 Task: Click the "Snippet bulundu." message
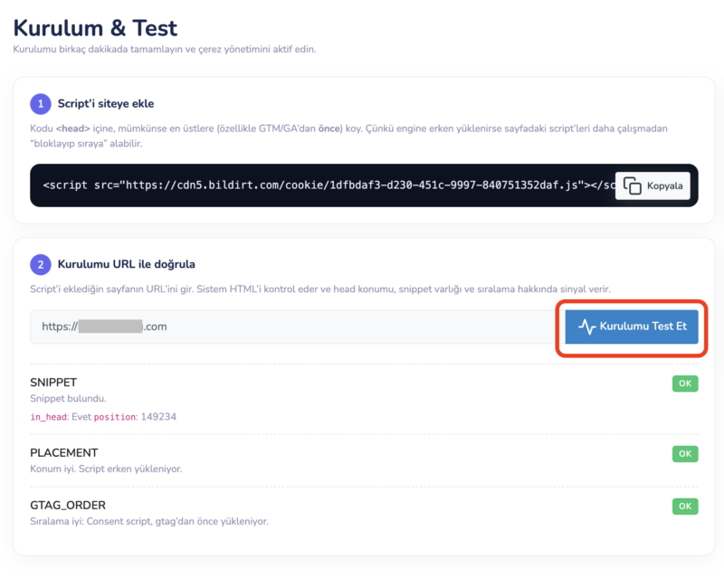click(x=69, y=399)
